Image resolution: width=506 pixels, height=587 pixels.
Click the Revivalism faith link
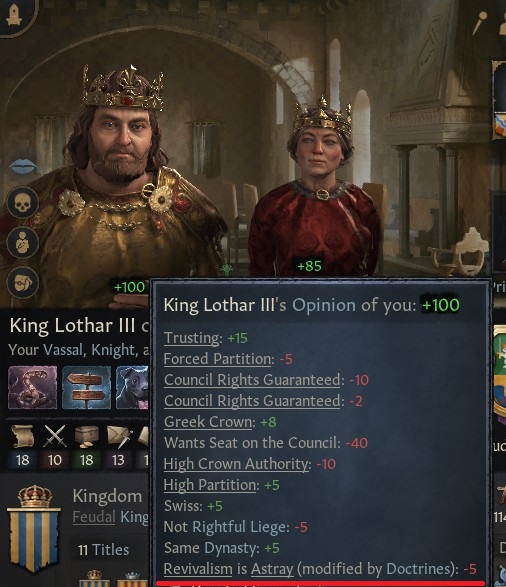(198, 569)
